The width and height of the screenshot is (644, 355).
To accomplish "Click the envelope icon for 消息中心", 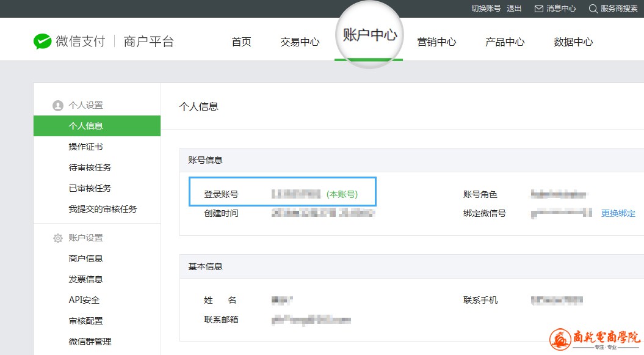I will pyautogui.click(x=538, y=9).
